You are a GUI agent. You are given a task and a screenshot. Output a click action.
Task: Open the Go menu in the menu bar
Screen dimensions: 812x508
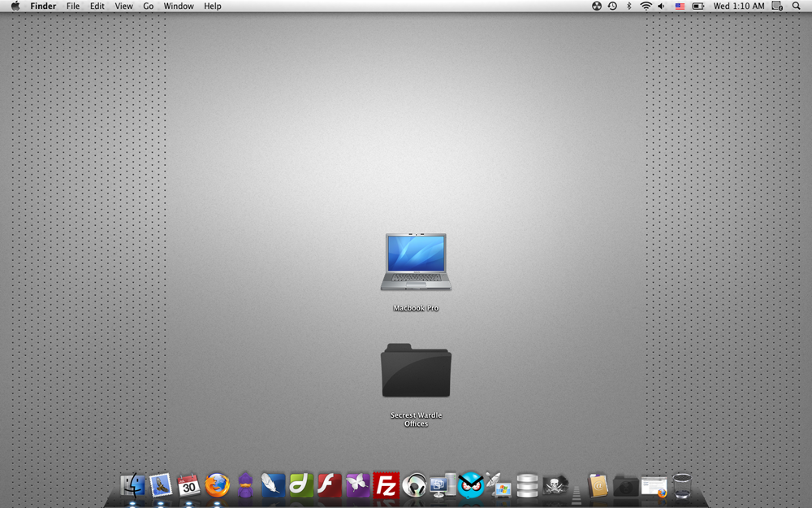[148, 6]
